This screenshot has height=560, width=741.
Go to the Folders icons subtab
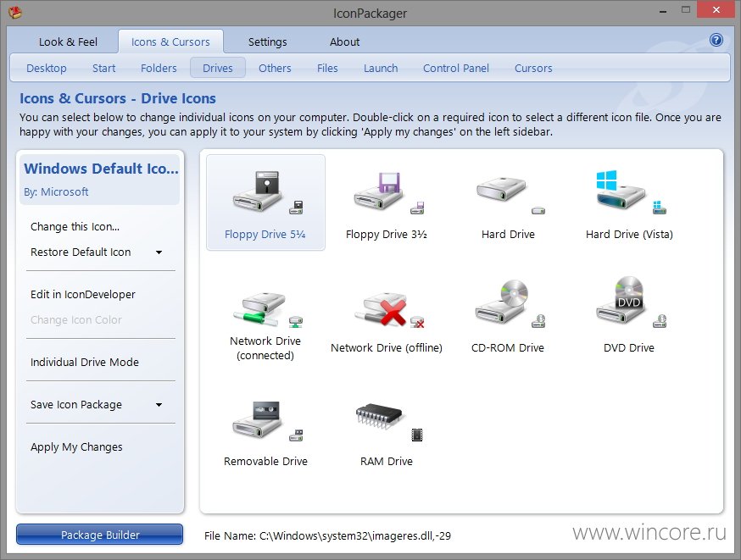coord(159,69)
